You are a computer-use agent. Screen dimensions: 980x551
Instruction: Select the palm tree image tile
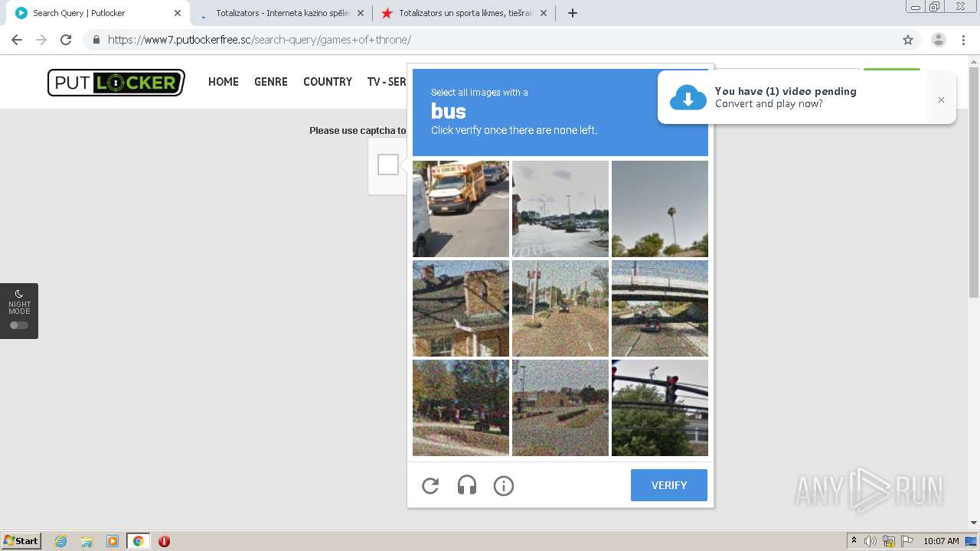point(660,209)
